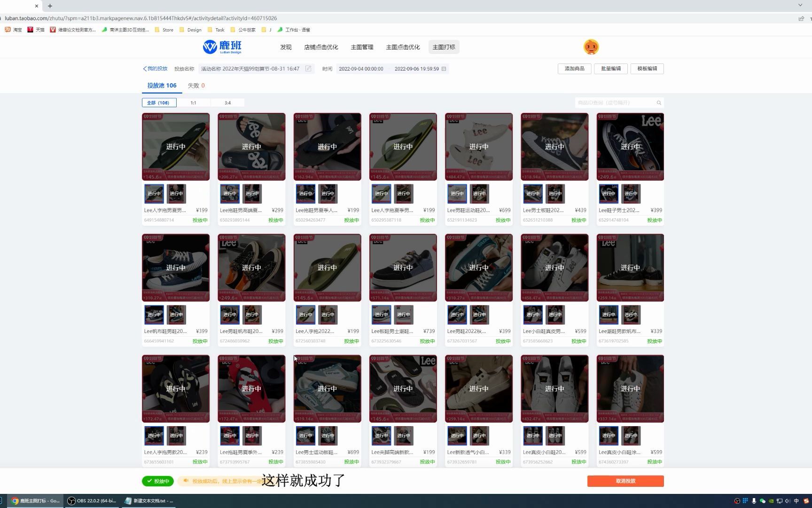Click the browser address bar URL
This screenshot has width=812, height=508.
(141, 18)
